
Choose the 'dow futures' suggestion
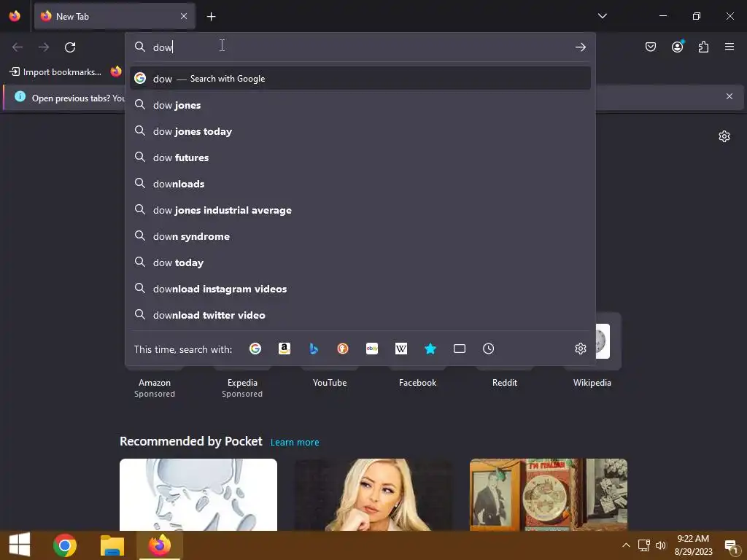[360, 157]
